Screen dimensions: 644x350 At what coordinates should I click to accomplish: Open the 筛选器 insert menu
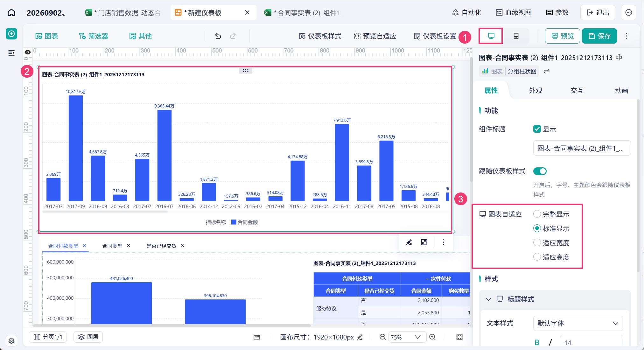coord(94,36)
